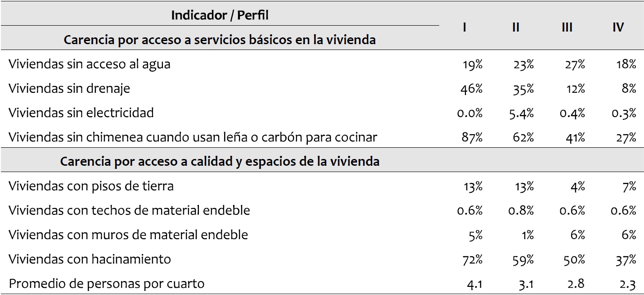The width and height of the screenshot is (644, 295).
Task: Click the 'Viviendas sin electricidad' row label
Action: [81, 113]
